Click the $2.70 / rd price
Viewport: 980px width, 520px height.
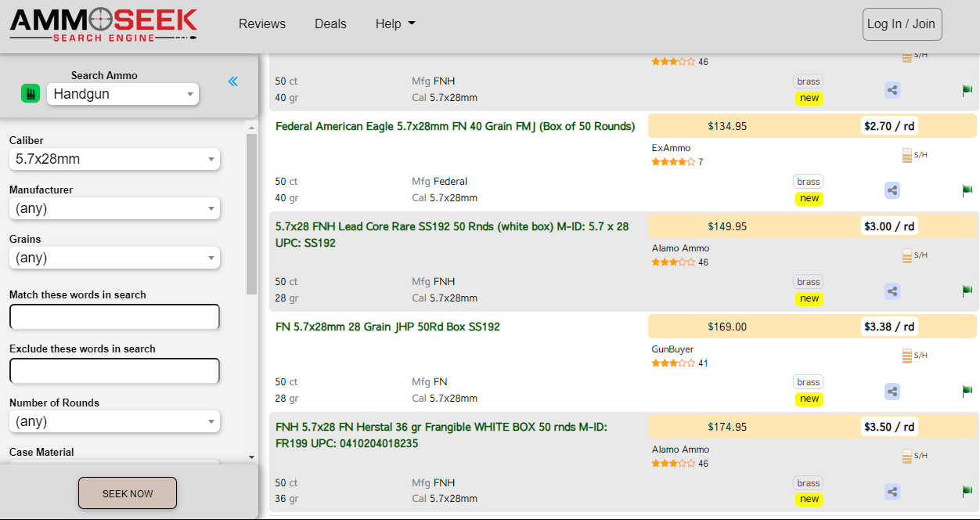point(889,126)
